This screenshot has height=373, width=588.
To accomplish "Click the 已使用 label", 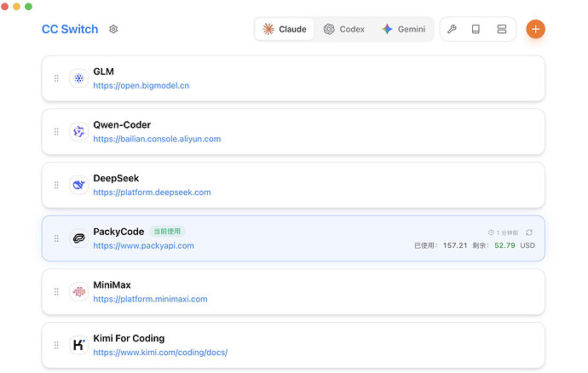I will click(425, 245).
